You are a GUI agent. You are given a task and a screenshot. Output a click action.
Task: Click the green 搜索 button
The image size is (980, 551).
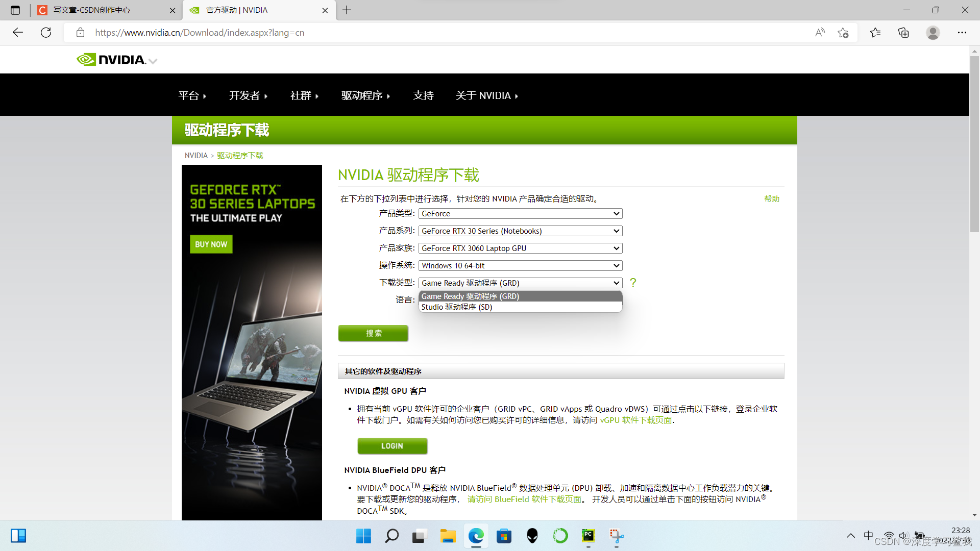[373, 333]
